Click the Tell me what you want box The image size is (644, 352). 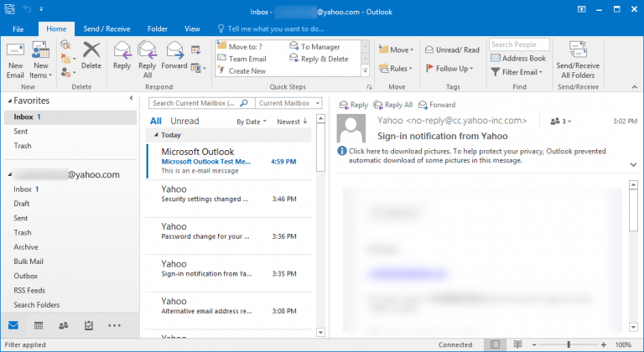(272, 28)
